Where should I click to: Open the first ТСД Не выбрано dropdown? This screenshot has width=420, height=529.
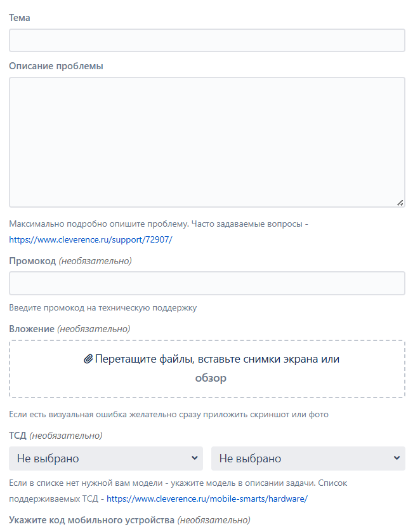coord(106,459)
